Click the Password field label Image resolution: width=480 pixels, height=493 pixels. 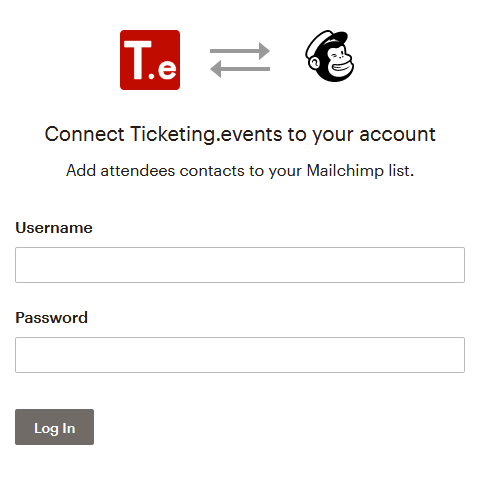tap(52, 318)
